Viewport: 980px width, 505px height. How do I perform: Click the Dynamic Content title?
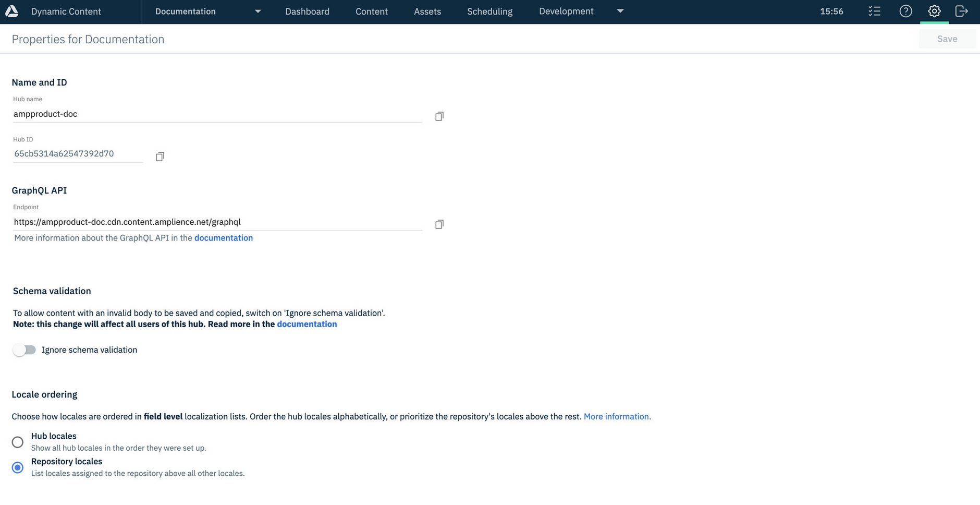point(66,11)
